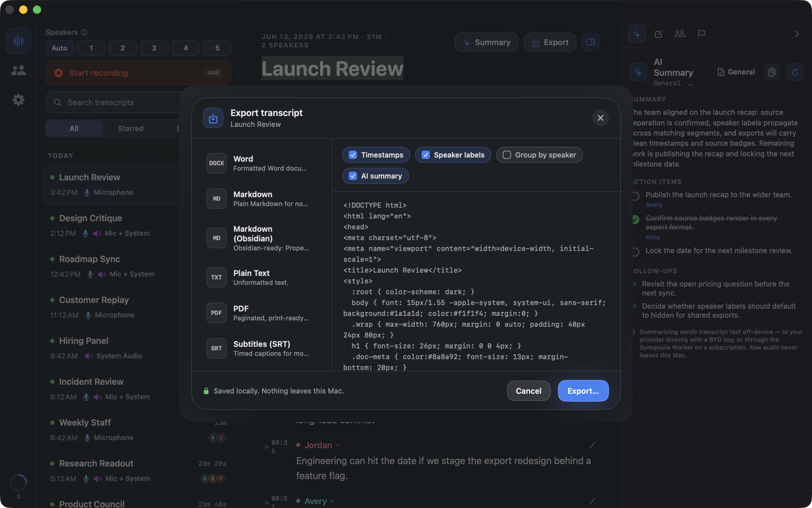This screenshot has width=812, height=508.
Task: Click the Launch Review title field
Action: tap(332, 69)
